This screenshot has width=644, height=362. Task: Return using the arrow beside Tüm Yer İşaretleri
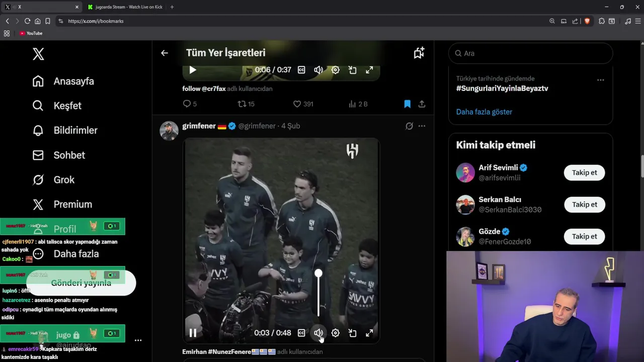165,53
